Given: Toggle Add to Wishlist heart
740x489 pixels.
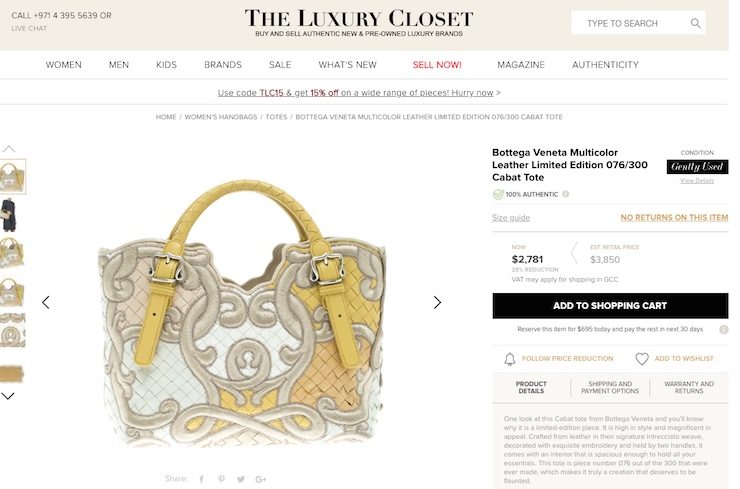Looking at the screenshot, I should pos(642,359).
